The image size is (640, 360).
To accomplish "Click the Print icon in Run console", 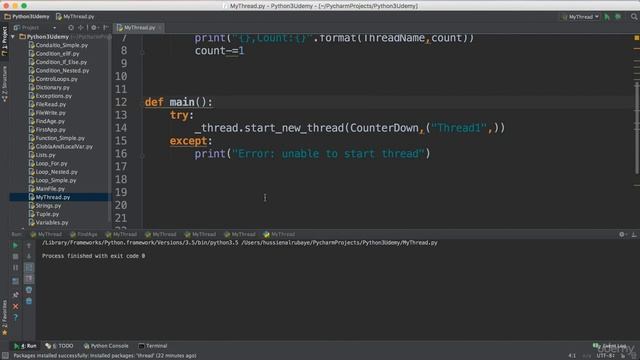I will [29, 290].
